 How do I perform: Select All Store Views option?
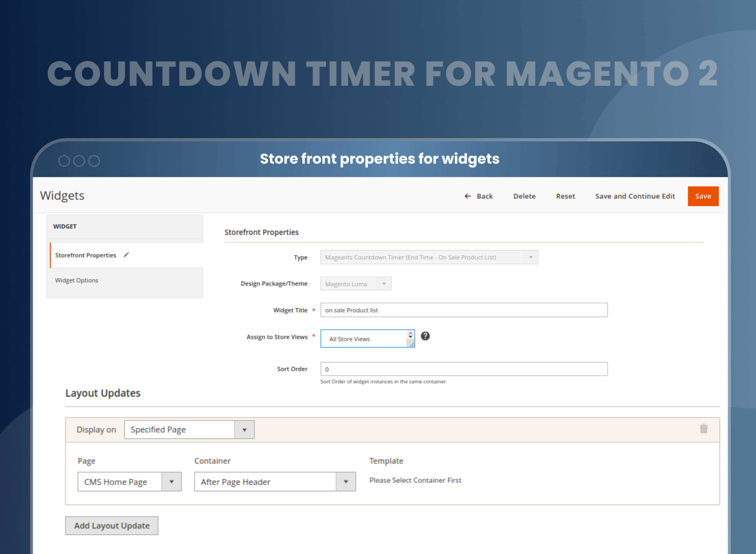click(349, 339)
